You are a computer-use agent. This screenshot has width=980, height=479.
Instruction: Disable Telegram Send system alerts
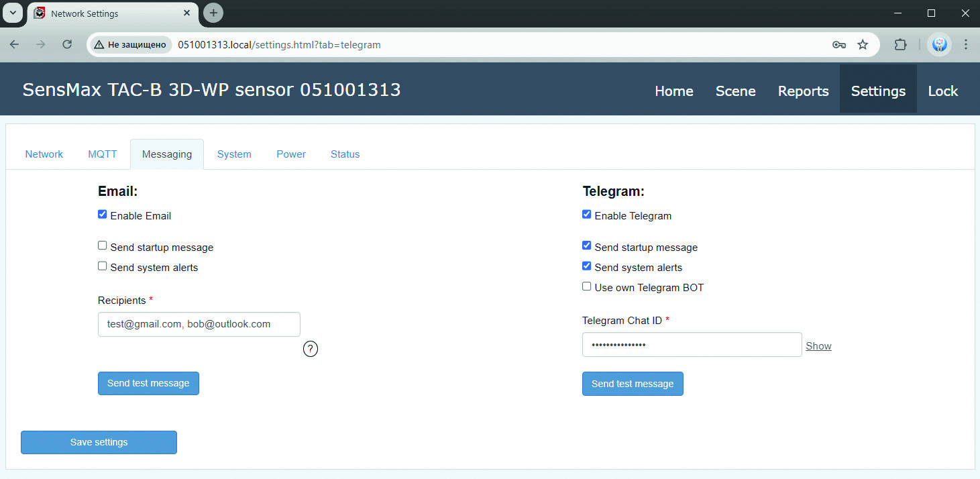pyautogui.click(x=587, y=266)
